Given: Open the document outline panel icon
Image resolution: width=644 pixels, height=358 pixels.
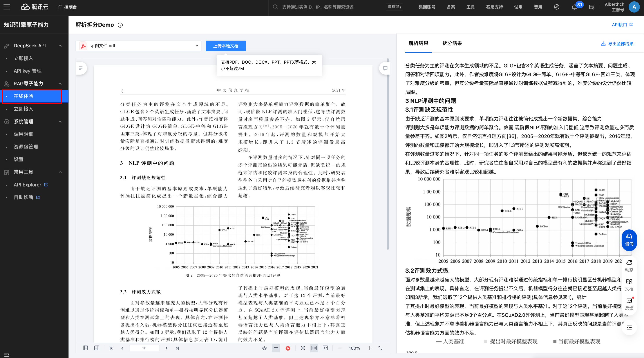Looking at the screenshot, I should 81,68.
